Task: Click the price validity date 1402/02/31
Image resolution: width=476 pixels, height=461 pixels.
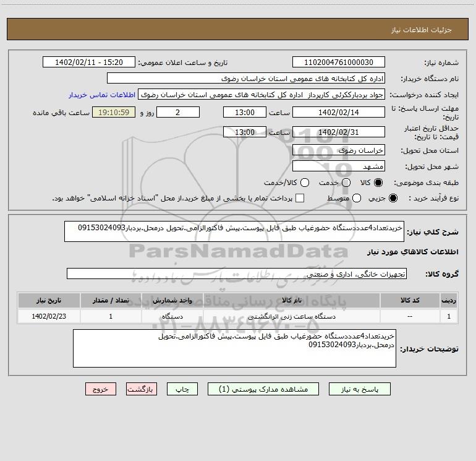Action: coord(339,132)
